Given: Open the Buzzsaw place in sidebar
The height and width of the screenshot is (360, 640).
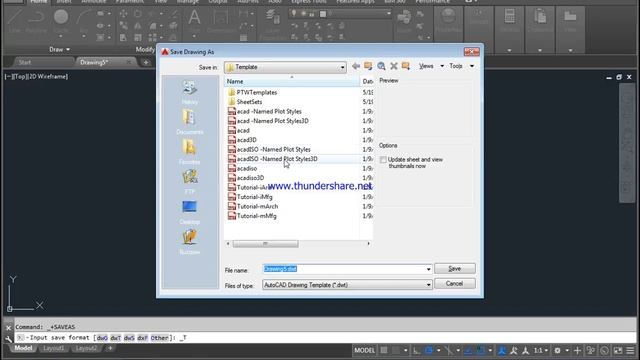Looking at the screenshot, I should (x=190, y=242).
